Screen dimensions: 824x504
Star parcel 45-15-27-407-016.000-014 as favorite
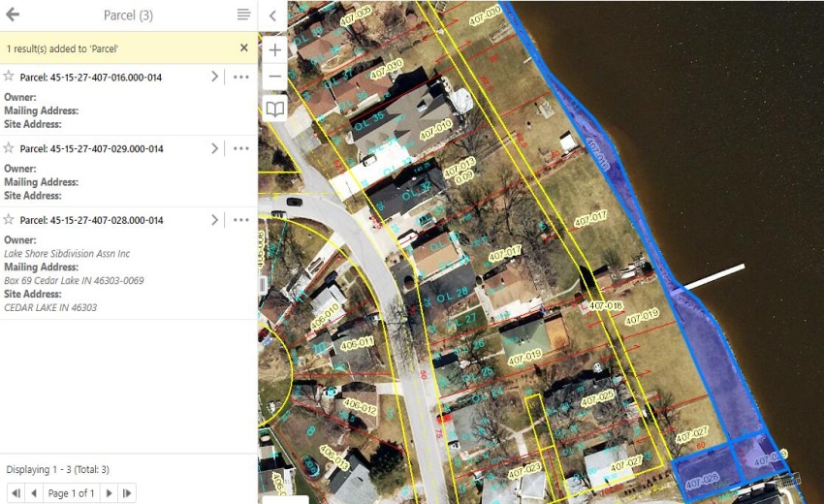pos(9,77)
